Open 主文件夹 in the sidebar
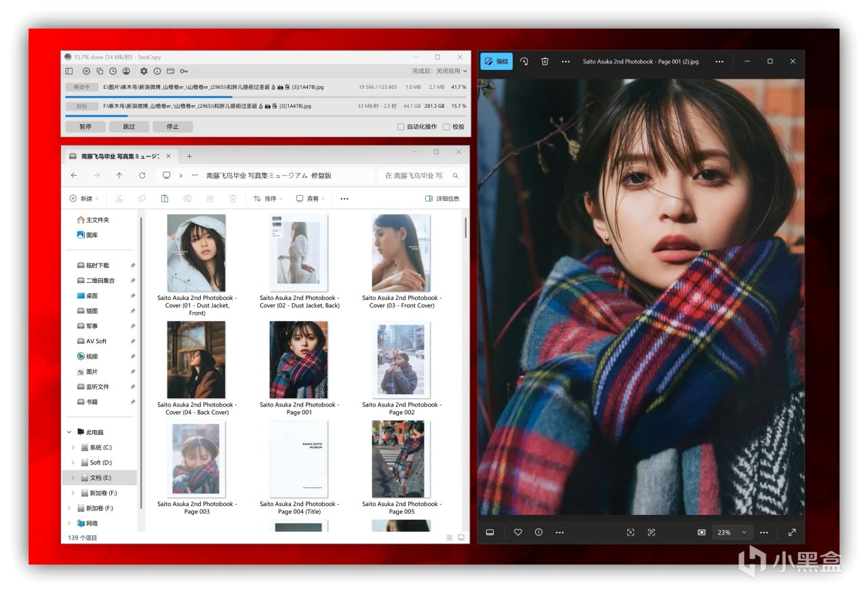The width and height of the screenshot is (868, 593). click(x=93, y=220)
